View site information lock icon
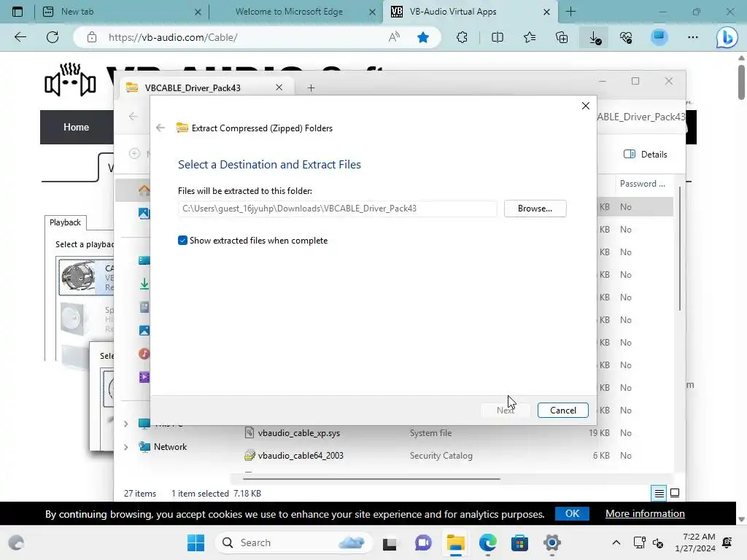The image size is (747, 560). [x=92, y=37]
